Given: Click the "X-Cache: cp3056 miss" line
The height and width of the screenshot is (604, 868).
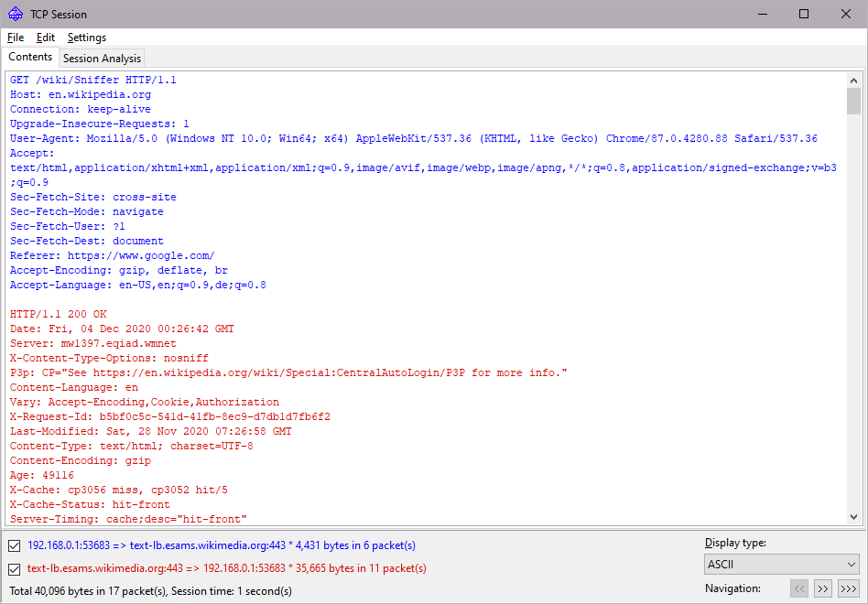Looking at the screenshot, I should (x=119, y=490).
